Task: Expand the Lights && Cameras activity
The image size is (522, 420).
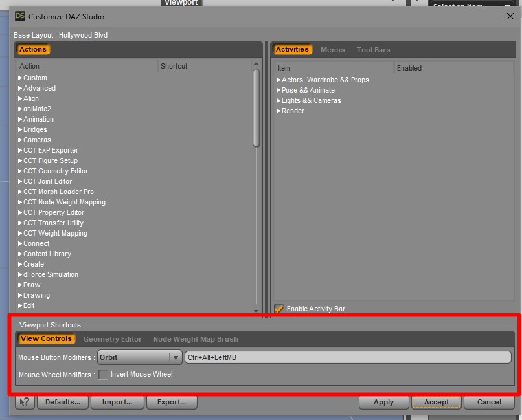Action: pos(278,100)
